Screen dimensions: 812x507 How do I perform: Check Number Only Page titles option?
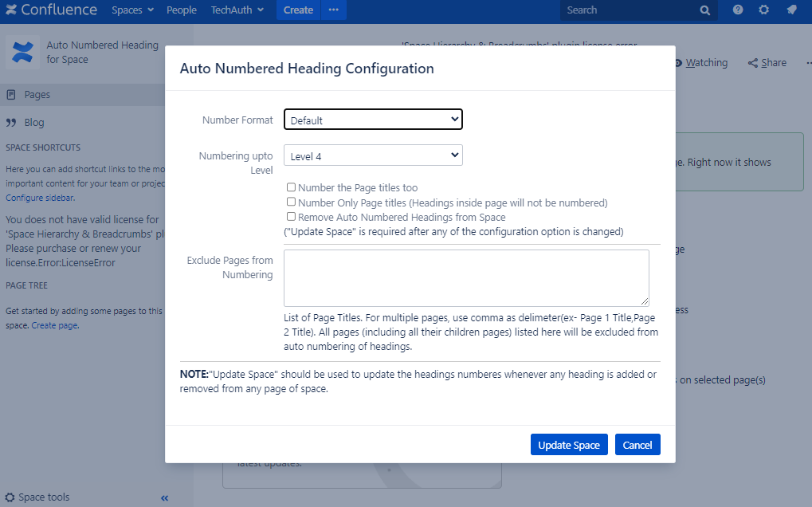coord(291,202)
